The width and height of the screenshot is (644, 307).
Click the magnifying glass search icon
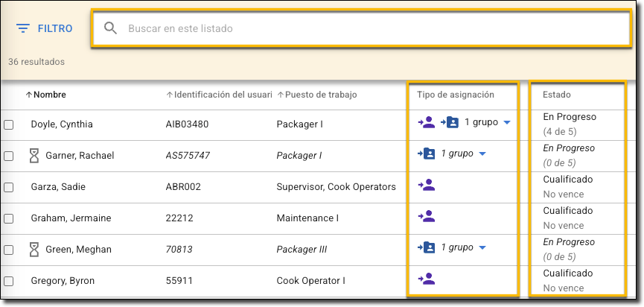111,29
